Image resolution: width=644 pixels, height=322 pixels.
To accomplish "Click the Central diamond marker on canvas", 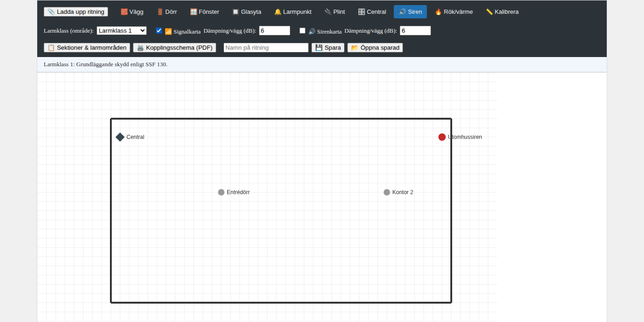I will [x=120, y=137].
